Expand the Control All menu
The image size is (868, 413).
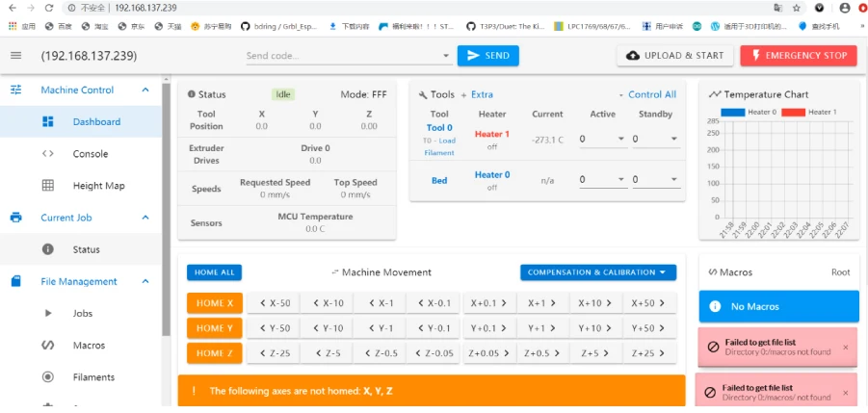[x=647, y=94]
